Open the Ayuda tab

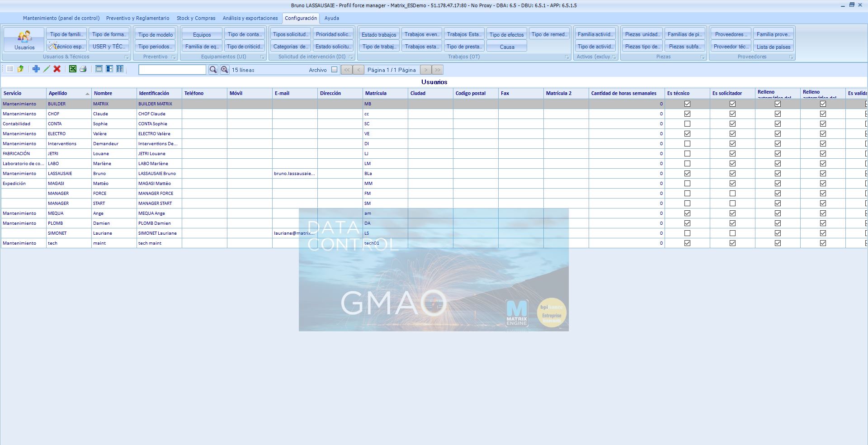pos(331,18)
